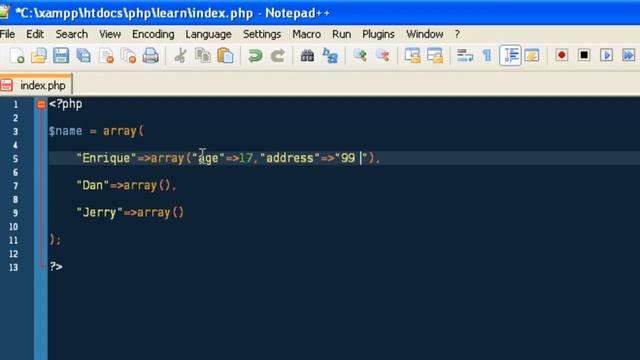Cut selection with scissors icon
Viewport: 640px width, 360px height.
tap(180, 56)
